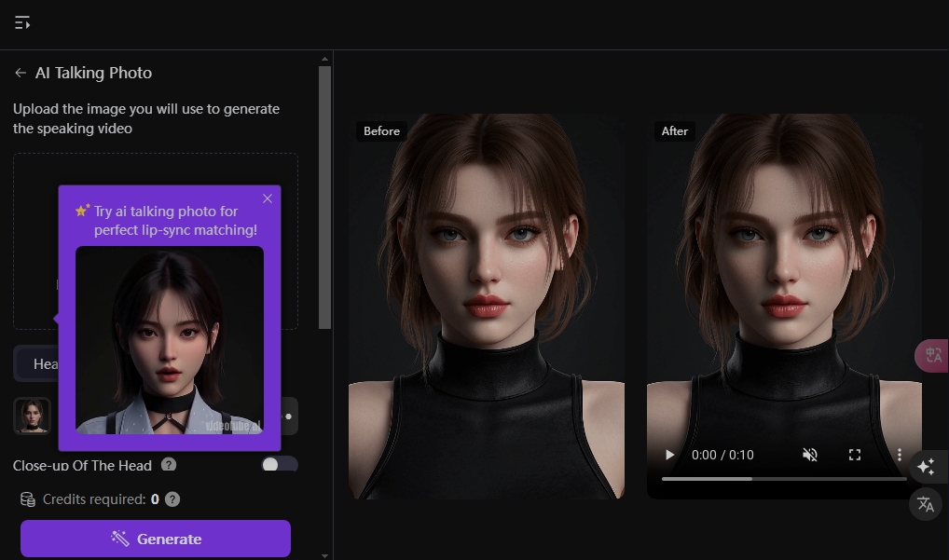Click the promo preview image in the popup
Screen dimensions: 949x560
(169, 340)
